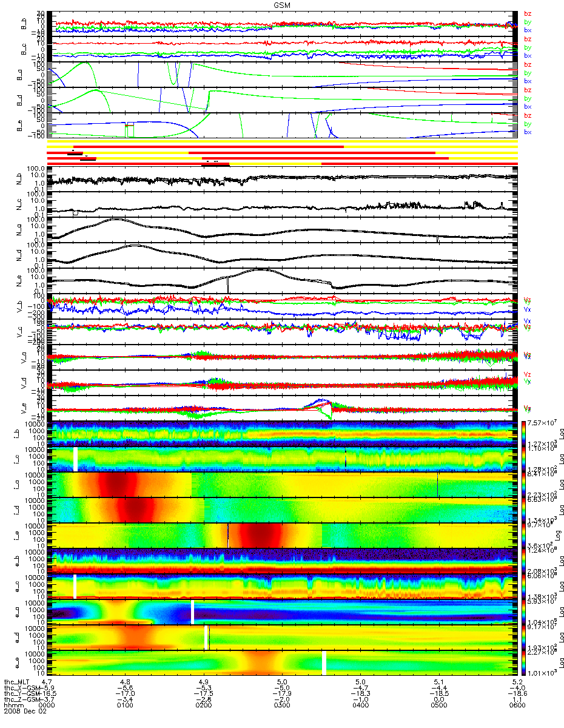Click the thc_Z-GSM row label
564x728 pixels.
22,699
